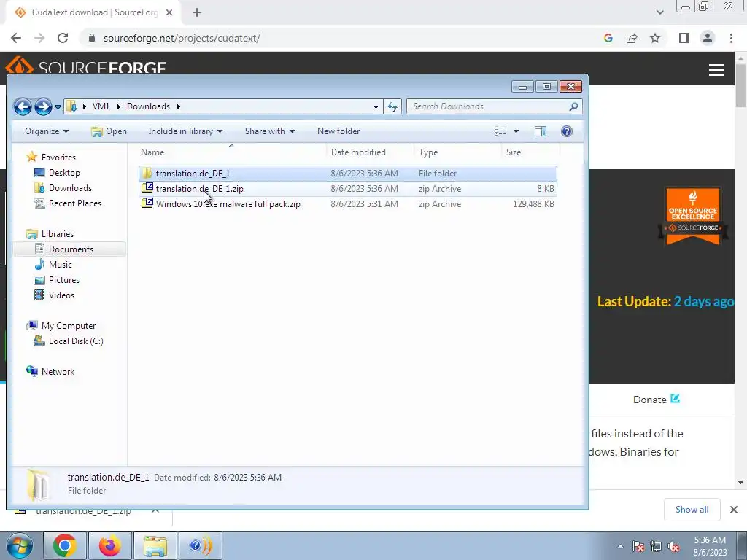Viewport: 747px width, 560px height.
Task: Click the zip icon of translation.de_DE_1.zip
Action: 147,188
